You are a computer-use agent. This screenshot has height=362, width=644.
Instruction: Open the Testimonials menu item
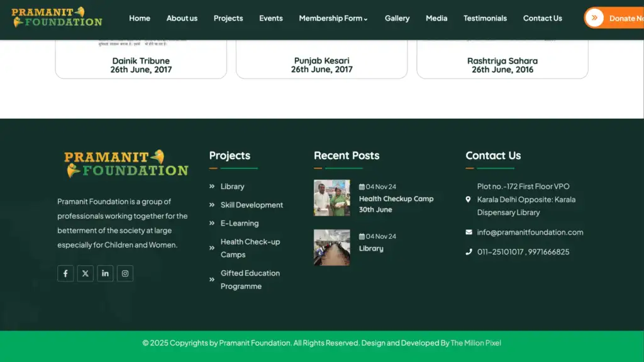(x=485, y=18)
